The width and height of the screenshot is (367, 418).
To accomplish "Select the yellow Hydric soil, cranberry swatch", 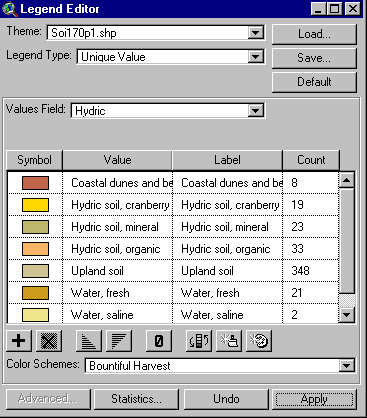I will click(x=35, y=205).
